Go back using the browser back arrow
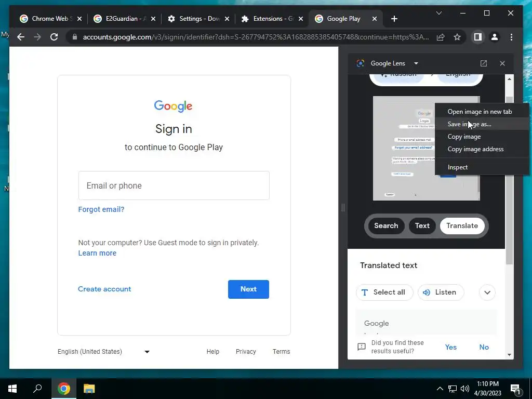Image resolution: width=532 pixels, height=399 pixels. pyautogui.click(x=21, y=37)
